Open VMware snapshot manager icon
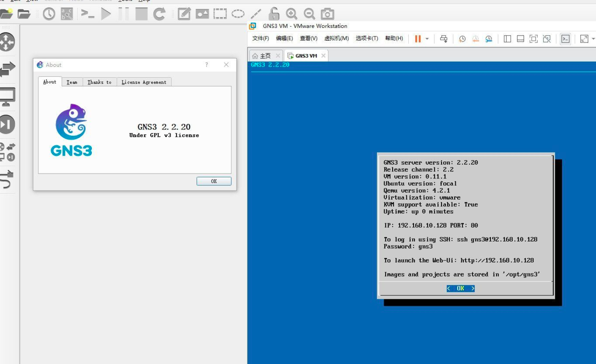596x364 pixels. coord(489,39)
